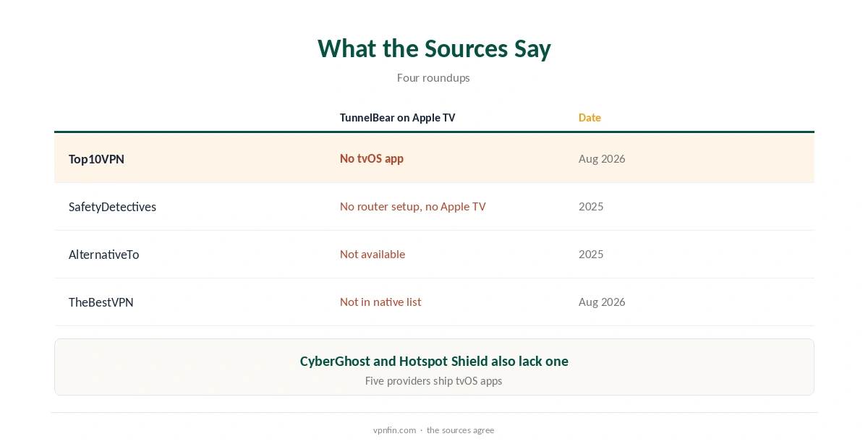Screen dimensions: 868x444
Task: Click 'Five providers ship tvOS apps' caption
Action: (x=433, y=380)
